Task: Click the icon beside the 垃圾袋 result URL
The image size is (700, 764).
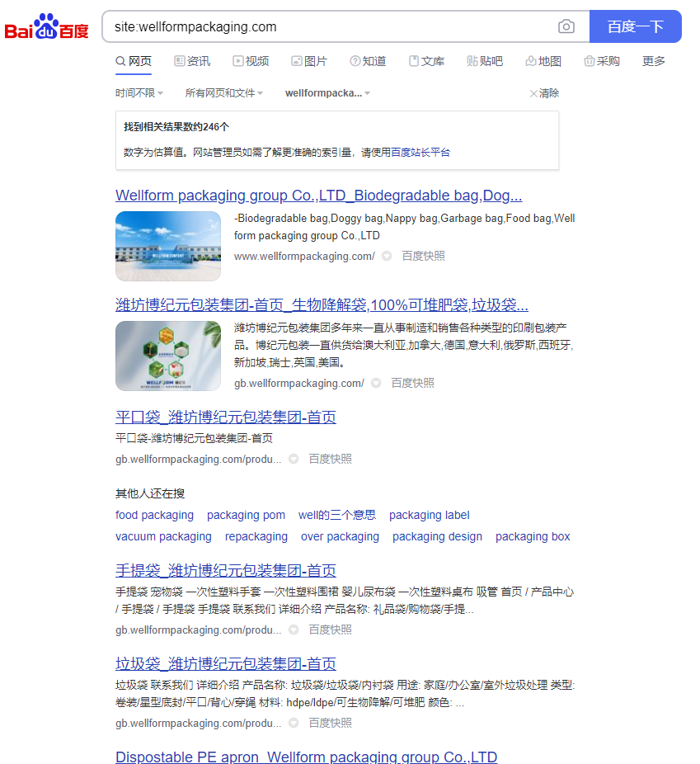Action: [x=294, y=723]
